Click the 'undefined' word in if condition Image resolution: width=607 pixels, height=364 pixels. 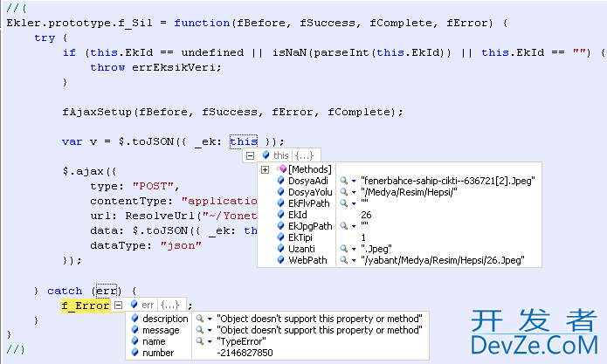212,52
